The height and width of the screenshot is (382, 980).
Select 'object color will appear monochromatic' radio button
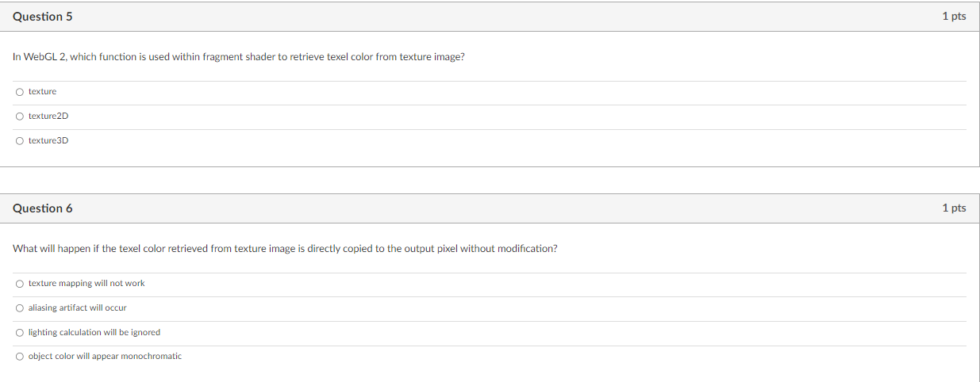pyautogui.click(x=19, y=357)
